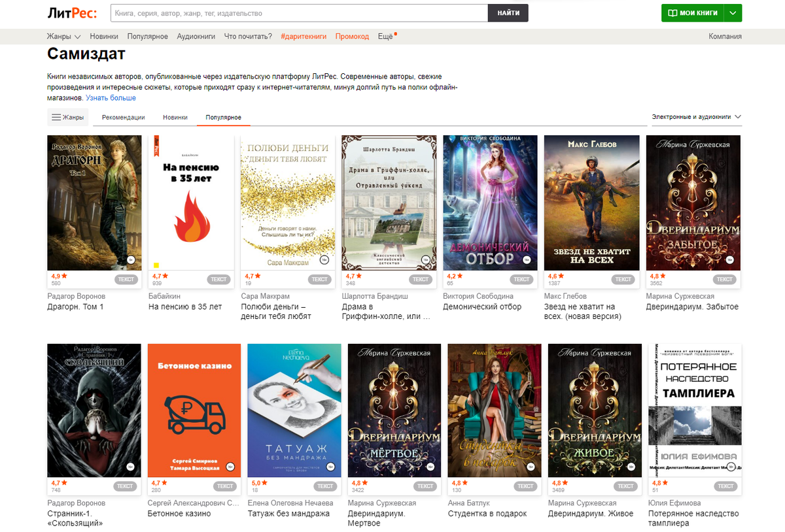Click the book search input field
Screen dimensions: 785x532
(x=299, y=13)
